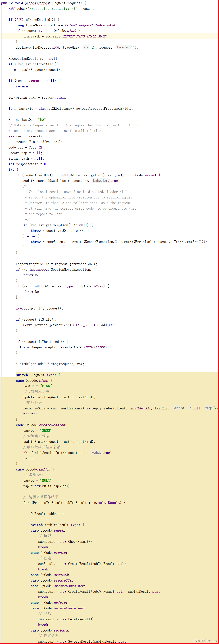Click "getDataTreeLastProcessedZxid()" method call

click(x=104, y=109)
